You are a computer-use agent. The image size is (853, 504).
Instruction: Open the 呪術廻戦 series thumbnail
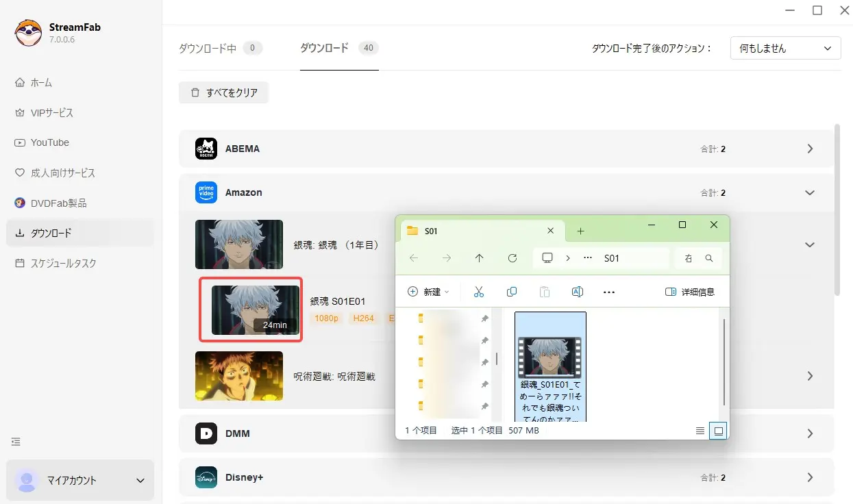point(239,376)
